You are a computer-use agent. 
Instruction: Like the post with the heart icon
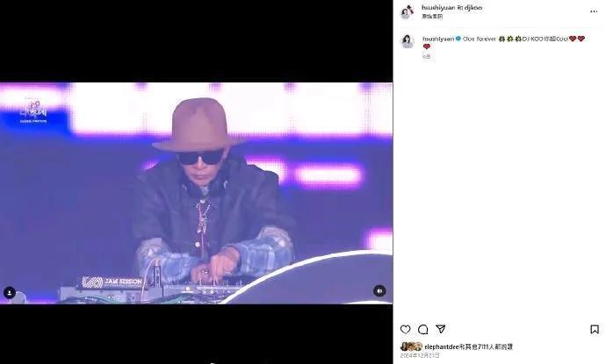pos(405,329)
